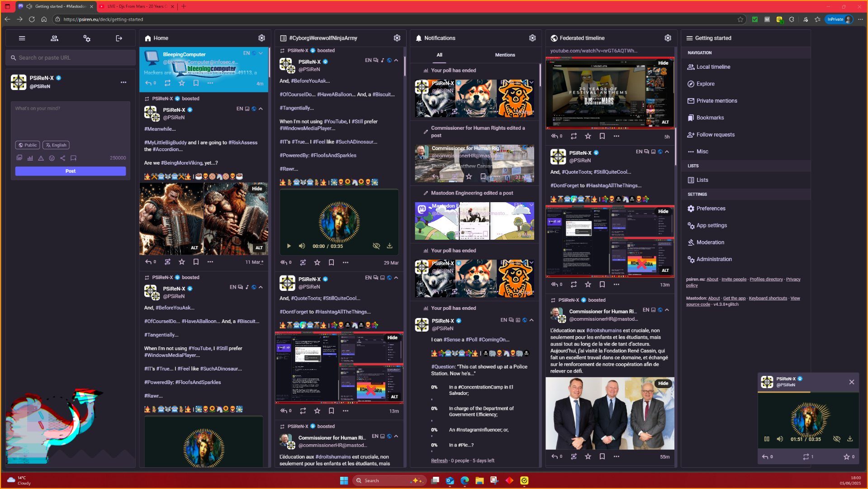Open the double-gear settings icon in compose header
This screenshot has width=868, height=489.
click(87, 38)
